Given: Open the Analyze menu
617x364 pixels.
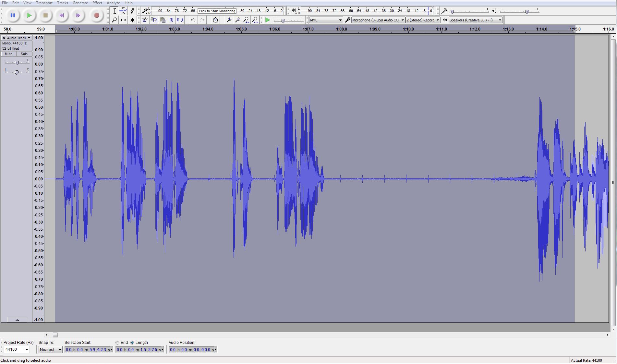Looking at the screenshot, I should coord(113,3).
